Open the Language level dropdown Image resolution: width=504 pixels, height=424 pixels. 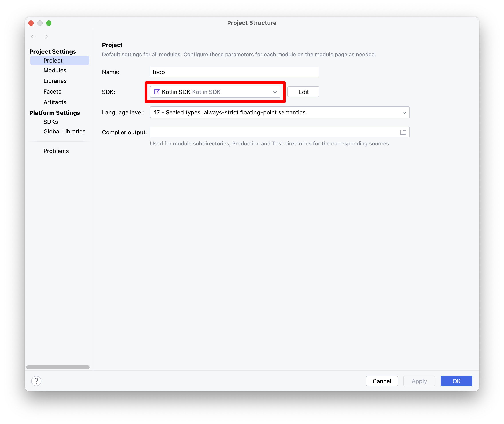click(x=280, y=112)
